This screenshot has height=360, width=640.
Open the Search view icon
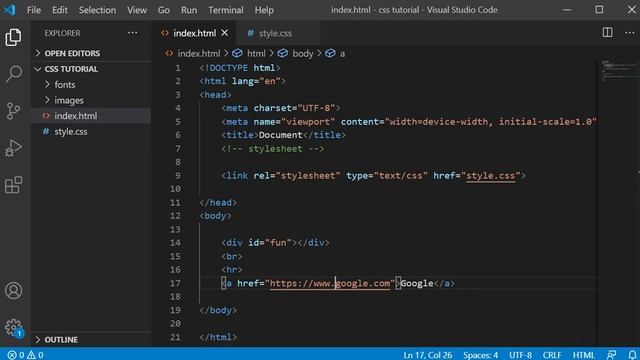pyautogui.click(x=13, y=74)
